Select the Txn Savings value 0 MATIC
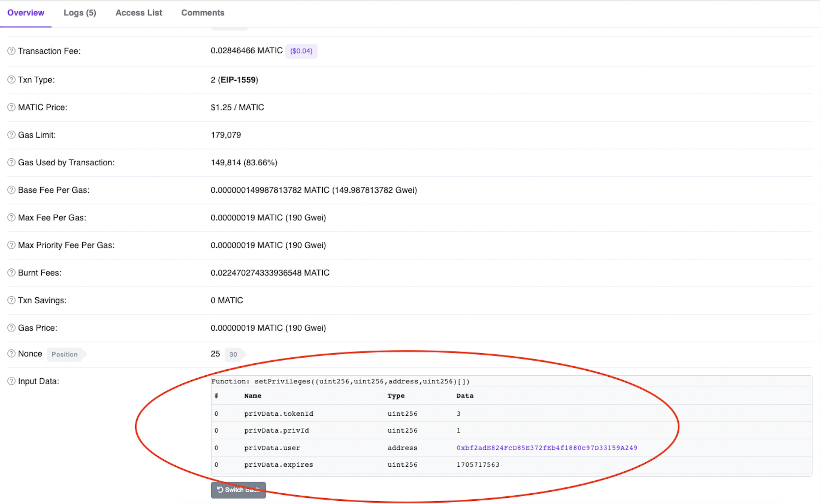 pyautogui.click(x=226, y=300)
